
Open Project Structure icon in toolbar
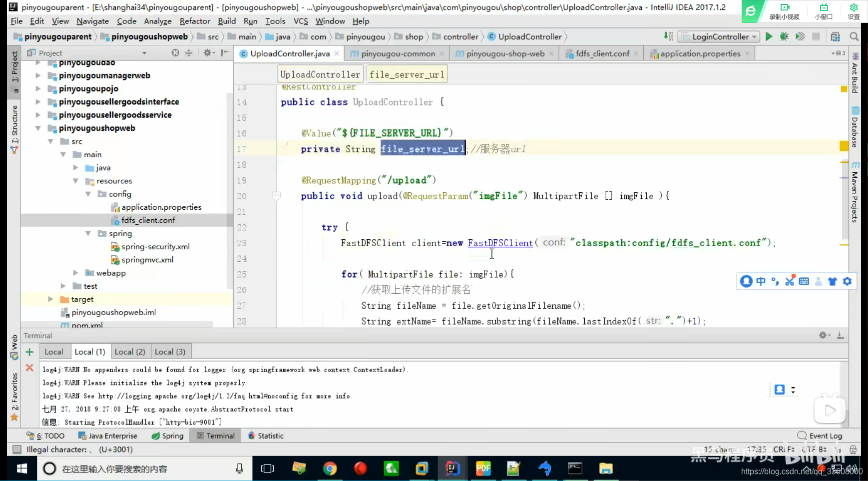tap(836, 36)
